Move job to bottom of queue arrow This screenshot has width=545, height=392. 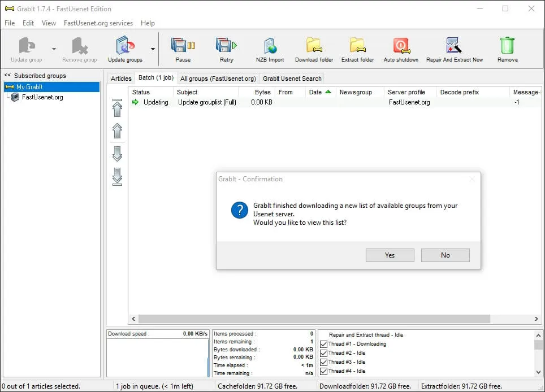118,177
